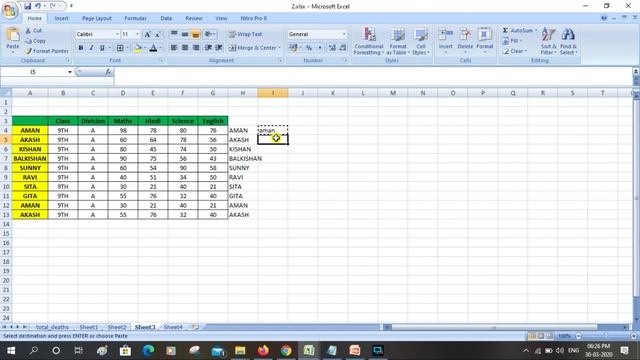This screenshot has width=640, height=360.
Task: Open the Name Box dropdown
Action: click(x=70, y=72)
